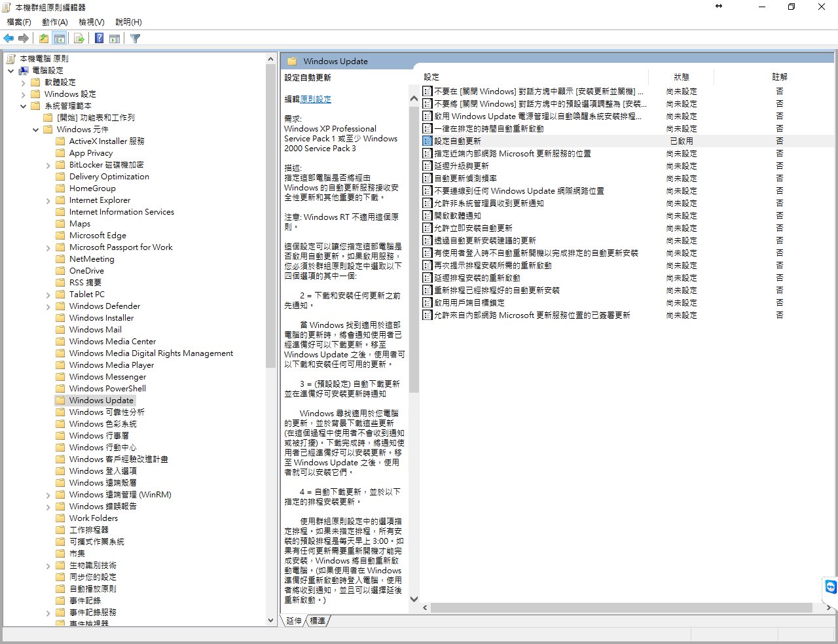Switch to the 延伸 tab
This screenshot has height=644, width=838.
294,620
